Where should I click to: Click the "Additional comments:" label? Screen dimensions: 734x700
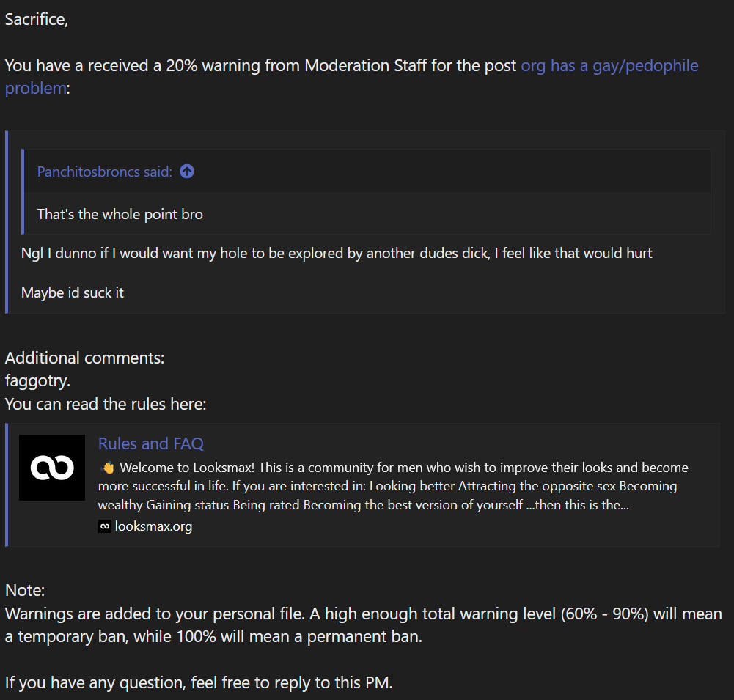[x=85, y=358]
